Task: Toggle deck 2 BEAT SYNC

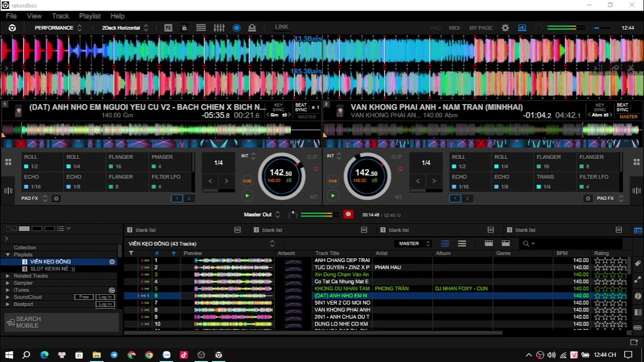Action: (x=622, y=108)
